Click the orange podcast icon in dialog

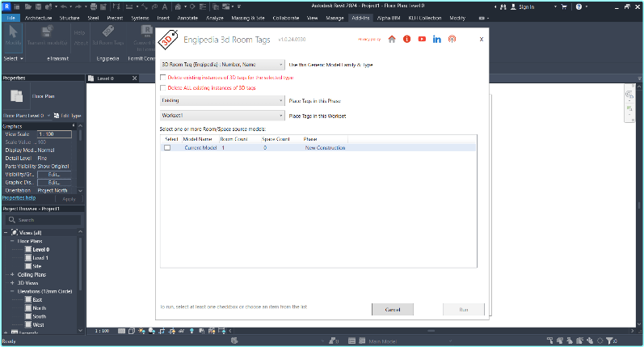[452, 39]
